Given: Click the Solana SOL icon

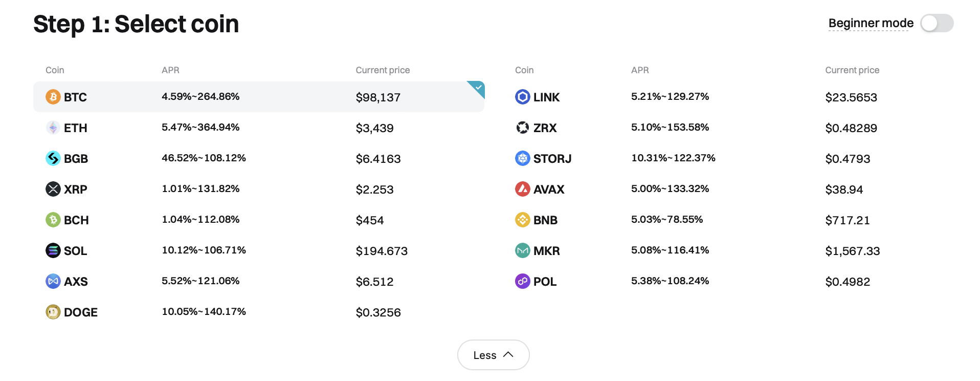Looking at the screenshot, I should 53,250.
